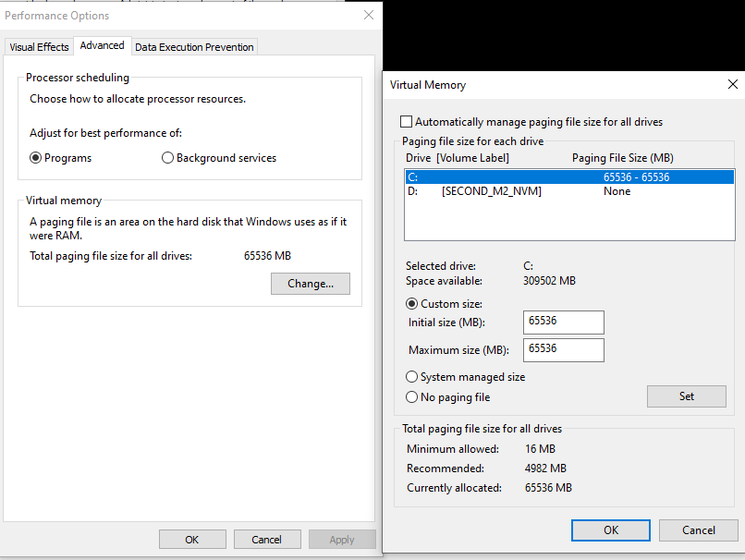The image size is (745, 560).
Task: Click Cancel in Virtual Memory dialog
Action: (699, 530)
